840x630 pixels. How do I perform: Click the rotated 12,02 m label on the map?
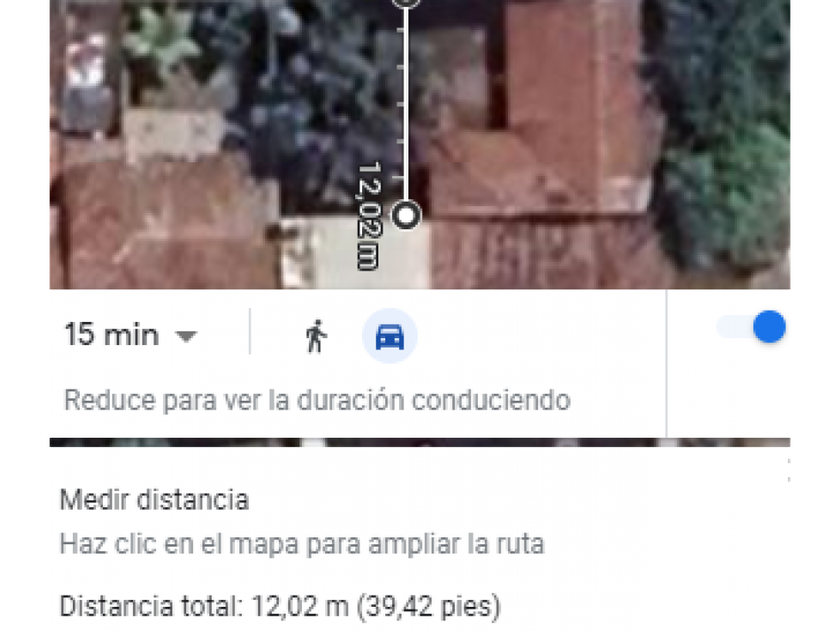point(369,215)
